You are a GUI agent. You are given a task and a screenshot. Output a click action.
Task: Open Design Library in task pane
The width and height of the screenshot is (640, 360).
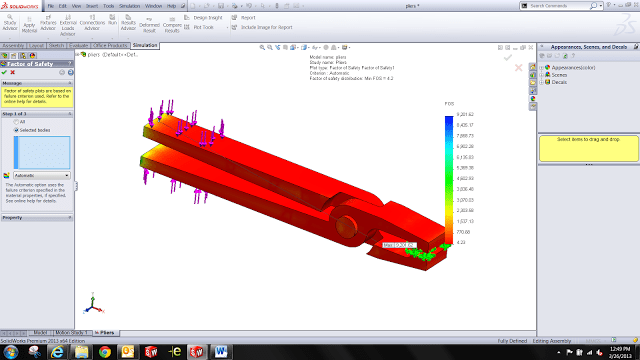point(533,75)
